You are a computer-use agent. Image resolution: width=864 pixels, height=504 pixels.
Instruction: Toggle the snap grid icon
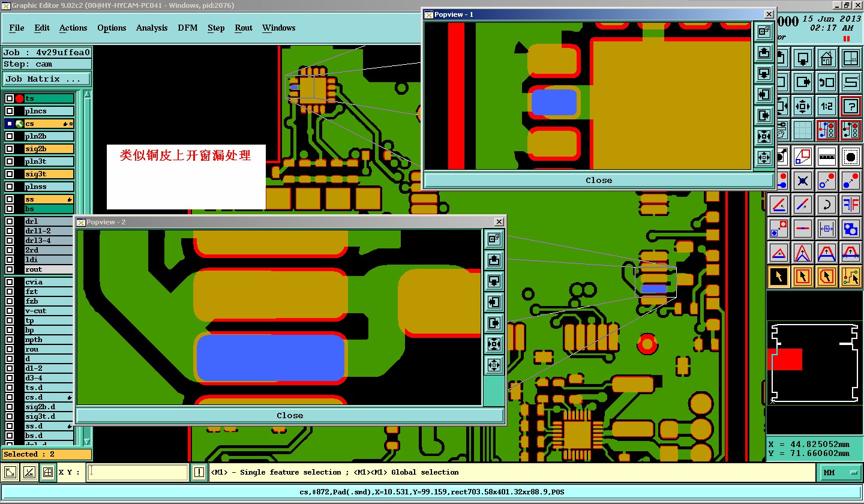click(803, 130)
